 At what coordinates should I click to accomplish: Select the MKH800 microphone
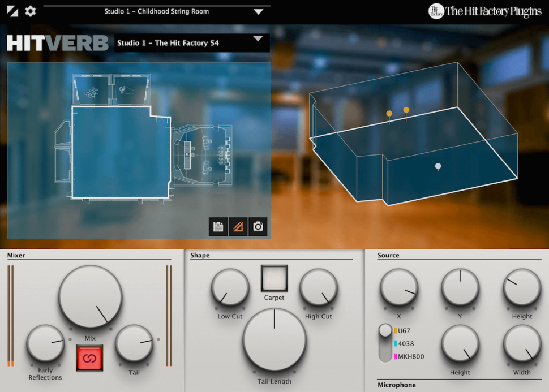409,357
